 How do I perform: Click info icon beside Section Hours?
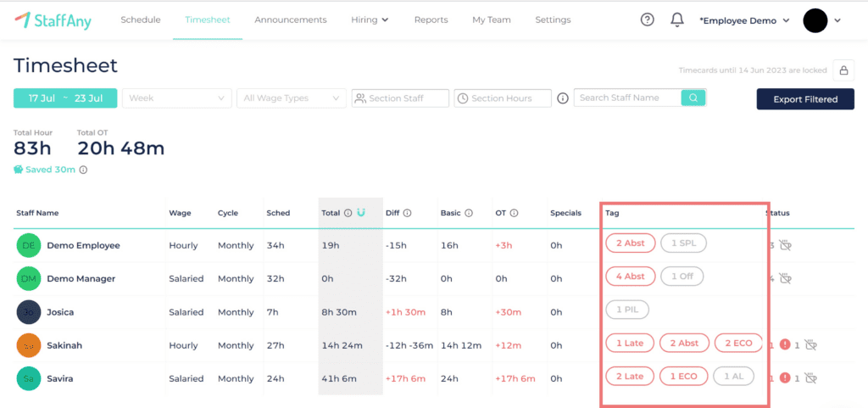tap(563, 98)
